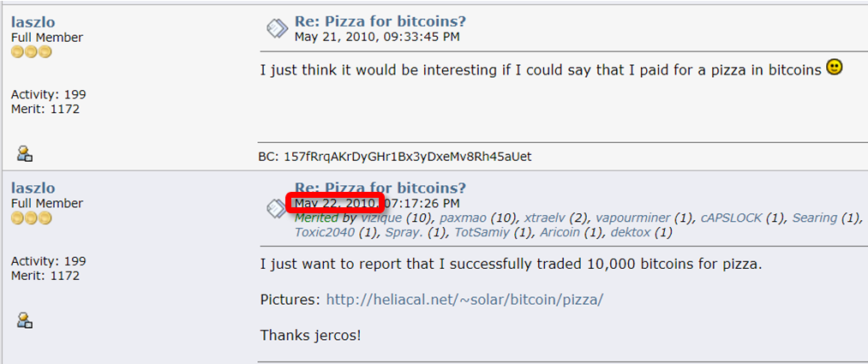
Task: Open the May 22 'Re: Pizza for bitcoins?' title
Action: pos(380,187)
